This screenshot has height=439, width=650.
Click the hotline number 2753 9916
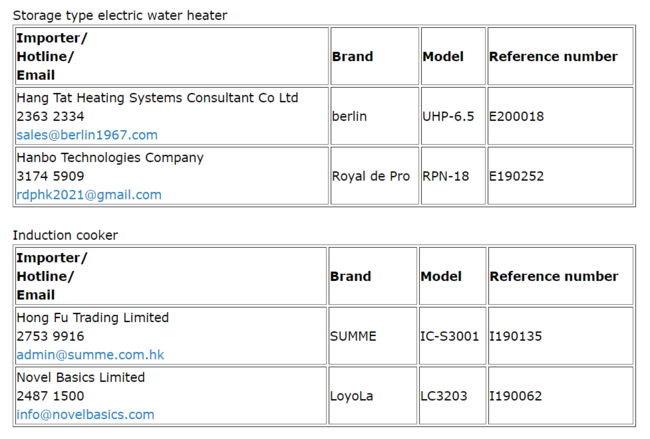coord(50,336)
